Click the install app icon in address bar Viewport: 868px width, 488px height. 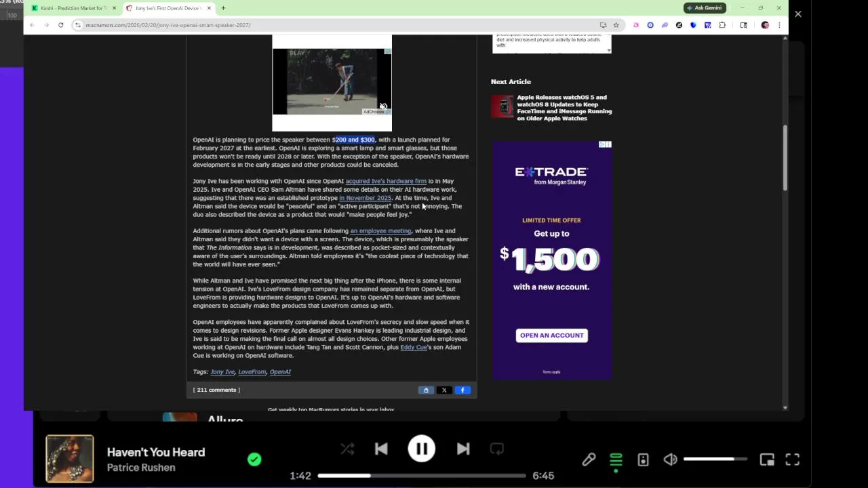(603, 25)
